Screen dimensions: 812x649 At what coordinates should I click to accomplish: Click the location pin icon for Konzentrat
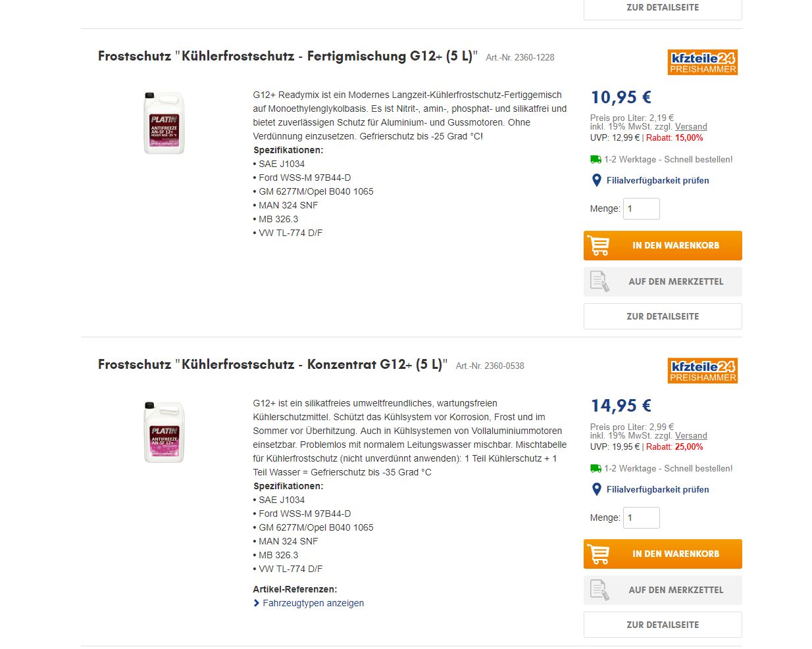597,489
